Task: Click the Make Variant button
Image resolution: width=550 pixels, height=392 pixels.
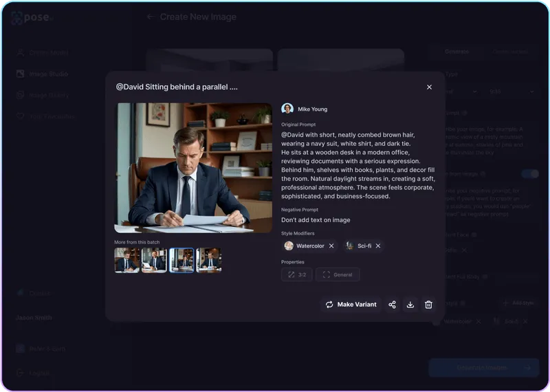Action: coord(351,305)
